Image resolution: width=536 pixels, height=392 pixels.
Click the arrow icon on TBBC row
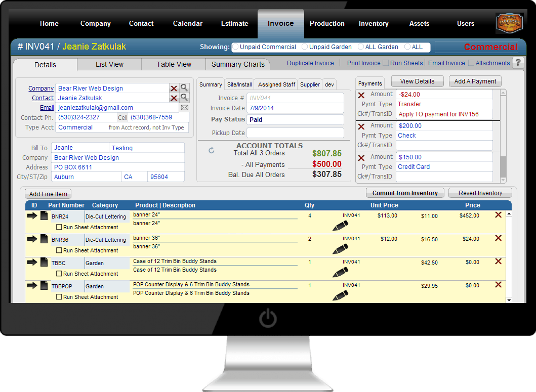click(32, 262)
